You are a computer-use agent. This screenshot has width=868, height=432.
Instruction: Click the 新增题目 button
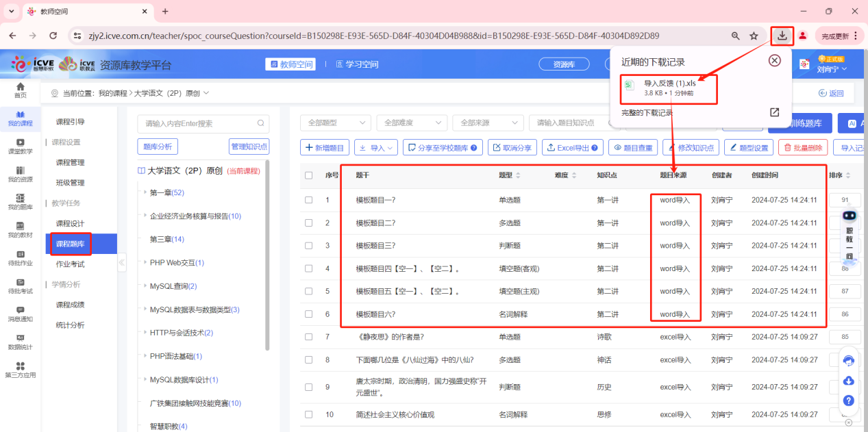pos(325,147)
